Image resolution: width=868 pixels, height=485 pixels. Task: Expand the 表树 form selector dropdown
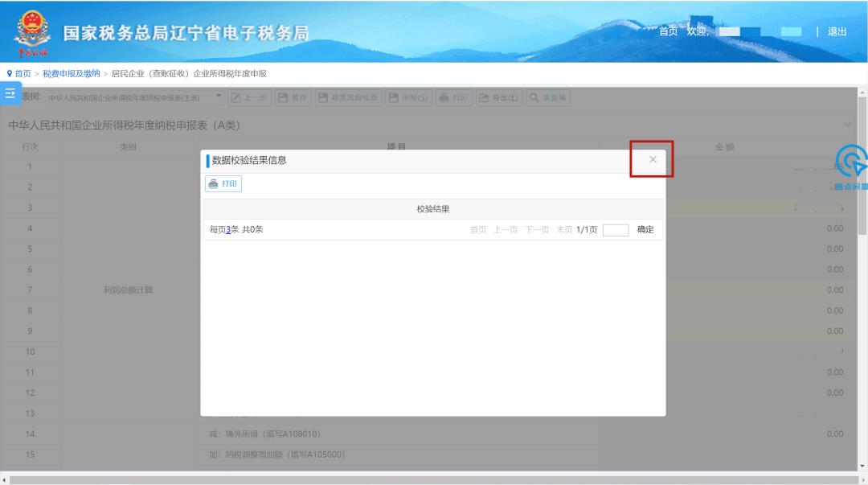[x=220, y=97]
